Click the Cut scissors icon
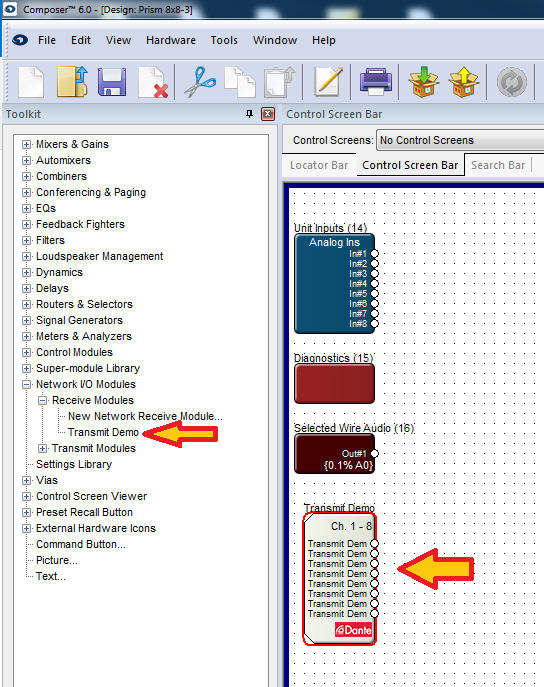544x687 pixels. (200, 82)
